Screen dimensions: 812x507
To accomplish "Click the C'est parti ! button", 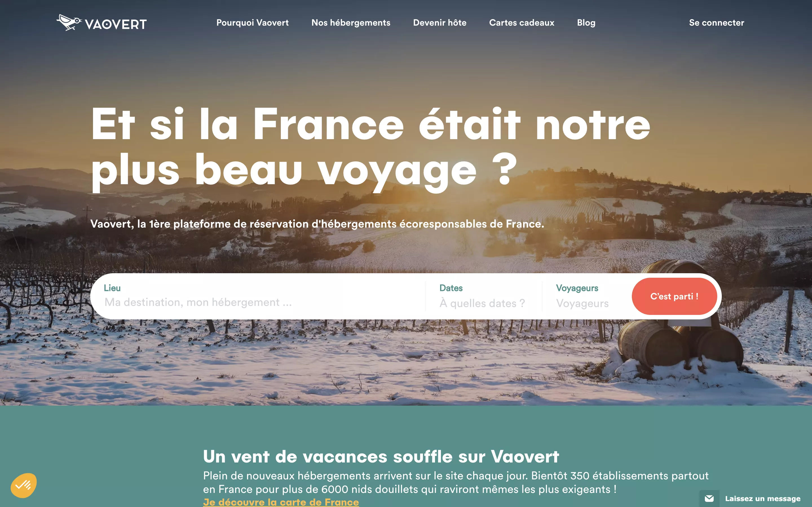I will coord(674,296).
